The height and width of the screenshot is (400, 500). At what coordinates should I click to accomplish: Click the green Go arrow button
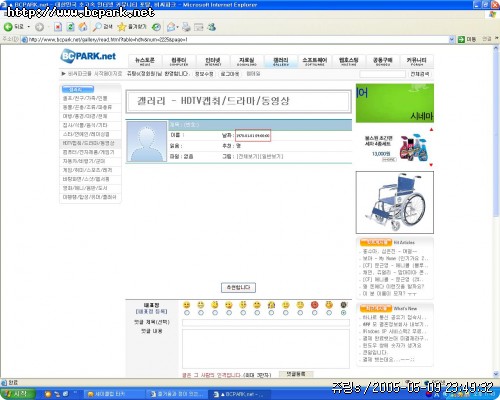461,39
